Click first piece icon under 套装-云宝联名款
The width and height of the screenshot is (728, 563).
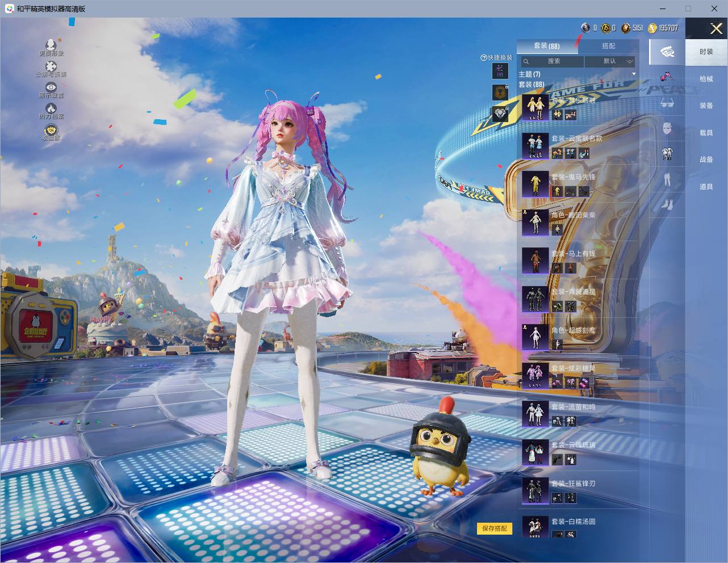point(557,153)
